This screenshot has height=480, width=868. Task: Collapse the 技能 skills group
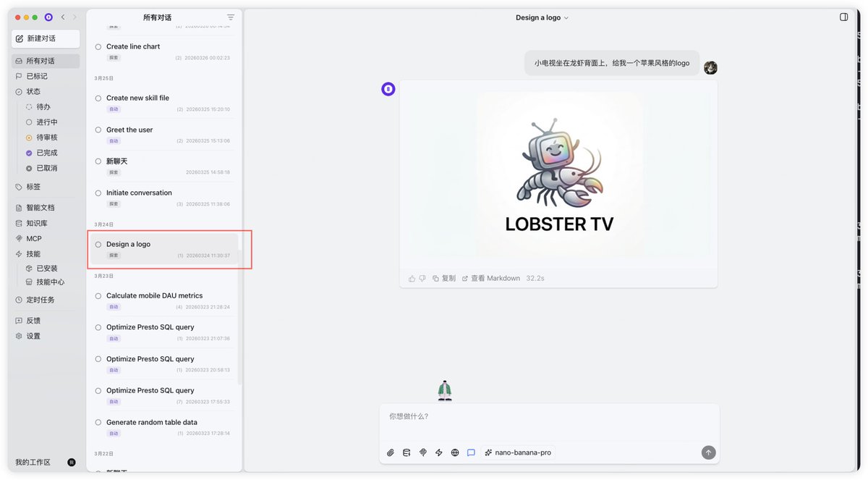[x=46, y=254]
